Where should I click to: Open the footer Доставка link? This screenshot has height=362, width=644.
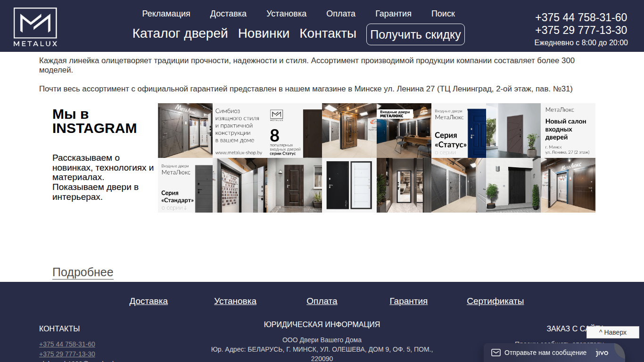149,301
